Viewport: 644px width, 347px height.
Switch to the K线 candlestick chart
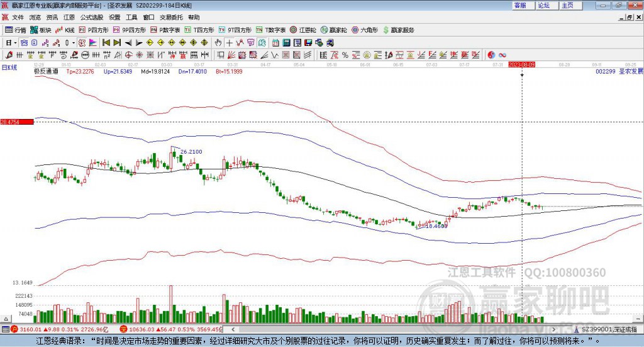(65, 30)
